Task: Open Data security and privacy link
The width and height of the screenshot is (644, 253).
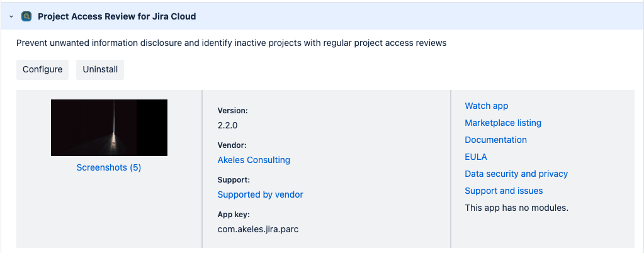Action: coord(516,174)
